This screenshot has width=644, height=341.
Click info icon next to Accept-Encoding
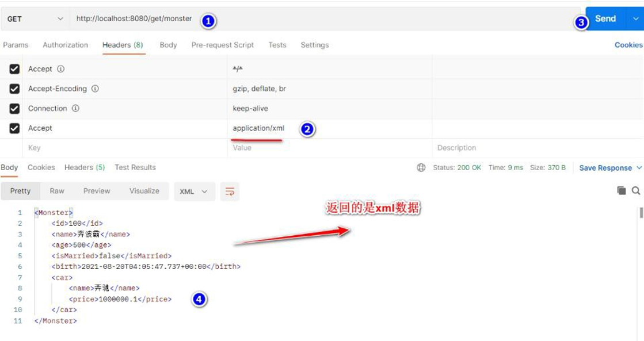point(96,89)
